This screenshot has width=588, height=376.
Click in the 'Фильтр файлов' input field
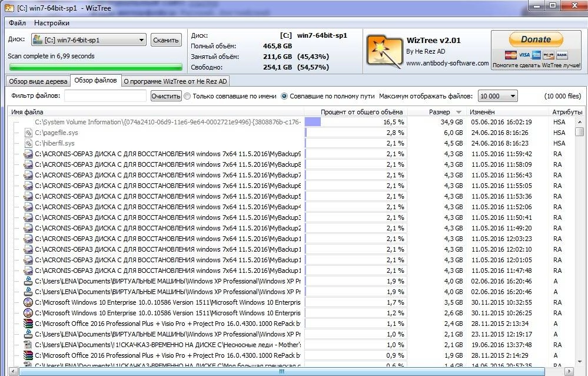105,96
